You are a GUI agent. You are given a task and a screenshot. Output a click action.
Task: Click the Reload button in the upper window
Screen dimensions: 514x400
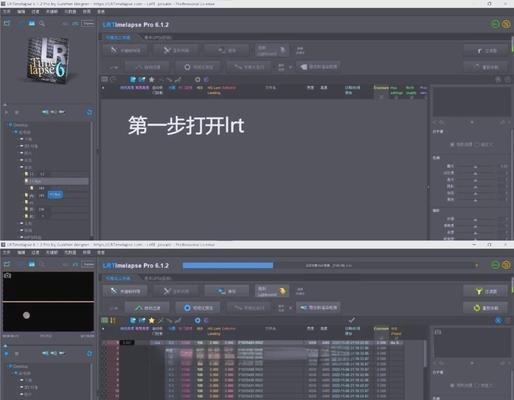(486, 67)
